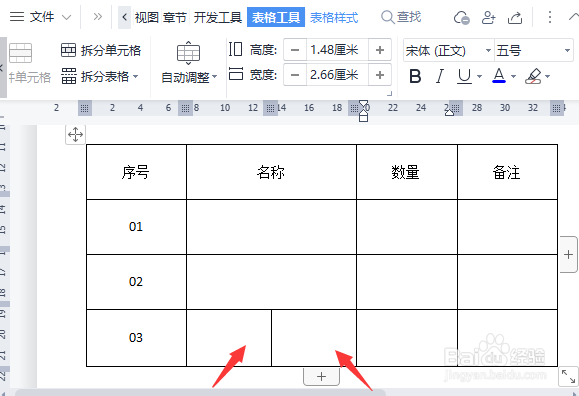
Task: Click the double-chevron quick access expander
Action: 97,17
